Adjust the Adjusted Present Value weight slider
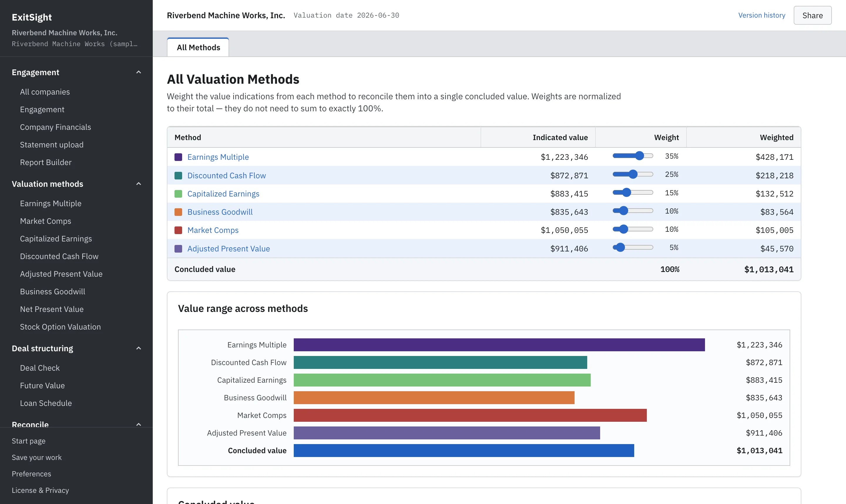The height and width of the screenshot is (504, 846). pos(633,248)
